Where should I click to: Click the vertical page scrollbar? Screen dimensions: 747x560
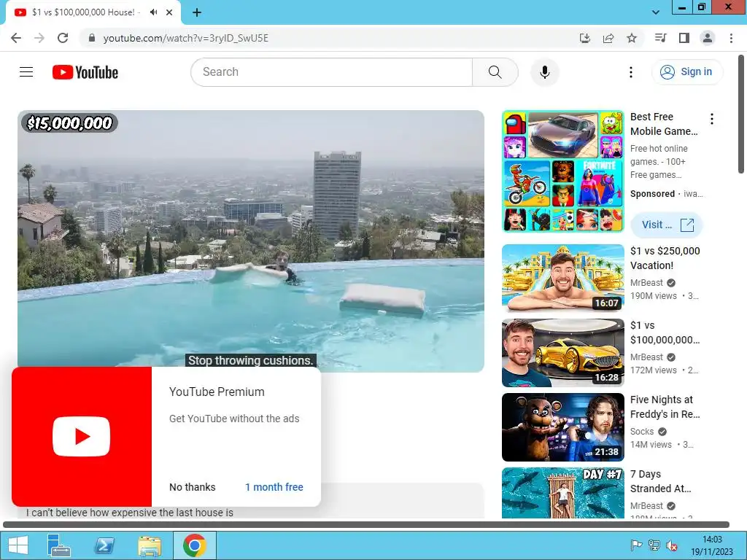tap(742, 114)
